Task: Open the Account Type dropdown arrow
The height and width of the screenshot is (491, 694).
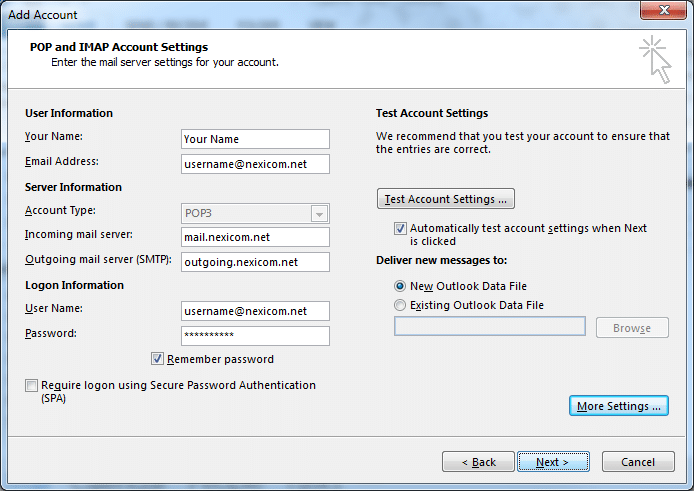Action: coord(319,214)
